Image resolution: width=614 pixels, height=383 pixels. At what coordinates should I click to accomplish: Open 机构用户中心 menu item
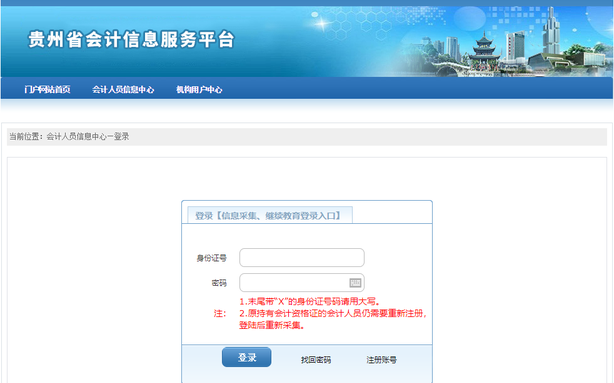click(x=199, y=90)
